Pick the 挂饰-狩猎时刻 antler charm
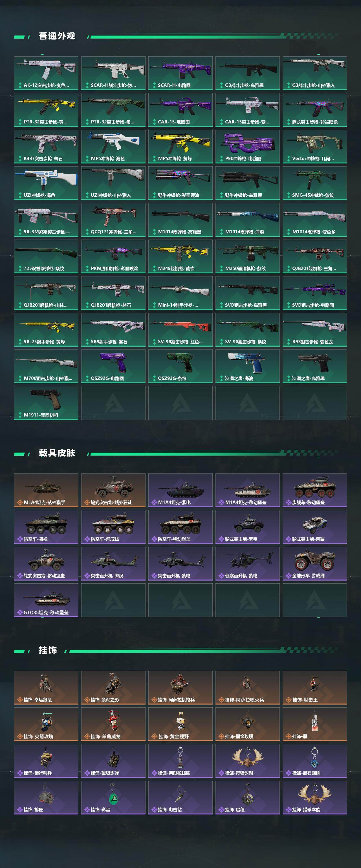 pyautogui.click(x=247, y=761)
